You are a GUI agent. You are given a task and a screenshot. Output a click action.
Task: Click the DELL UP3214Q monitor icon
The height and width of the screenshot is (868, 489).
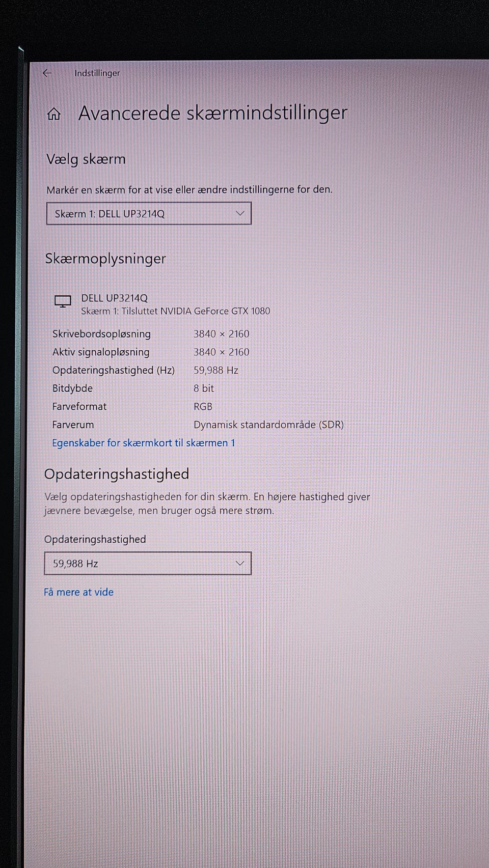coord(63,301)
